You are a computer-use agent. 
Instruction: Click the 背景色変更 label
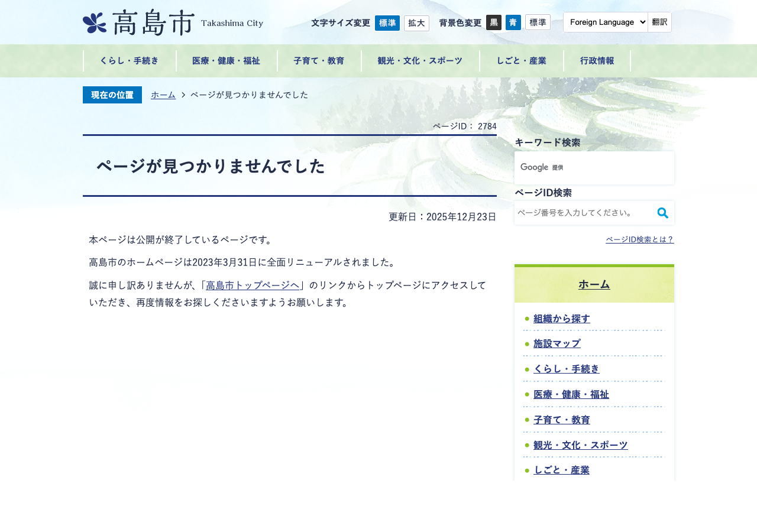pyautogui.click(x=461, y=23)
